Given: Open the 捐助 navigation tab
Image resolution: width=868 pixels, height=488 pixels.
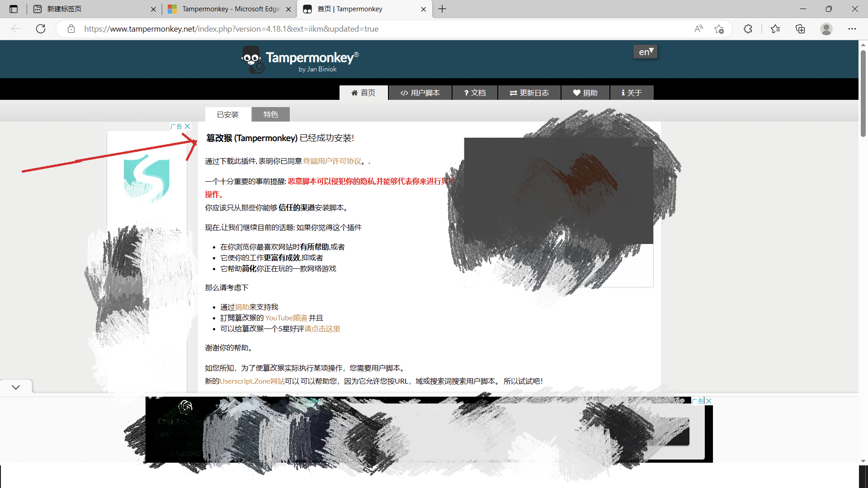Looking at the screenshot, I should point(585,93).
